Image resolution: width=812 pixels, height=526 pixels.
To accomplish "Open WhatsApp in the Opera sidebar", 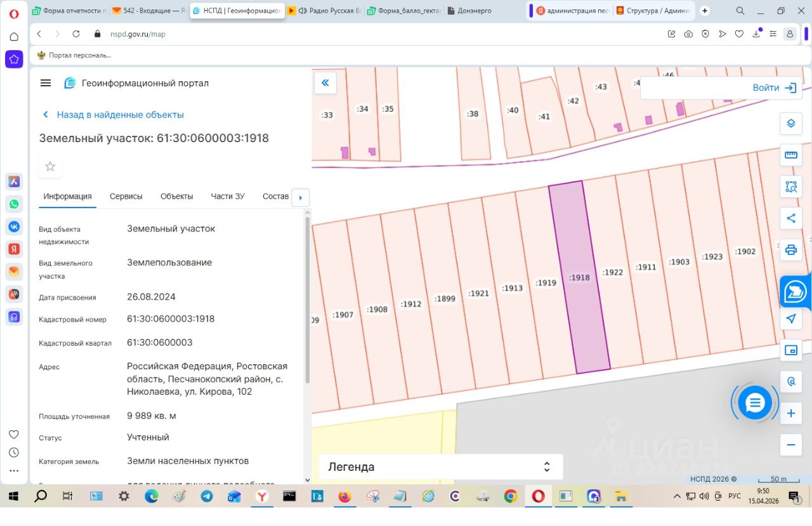I will point(14,204).
